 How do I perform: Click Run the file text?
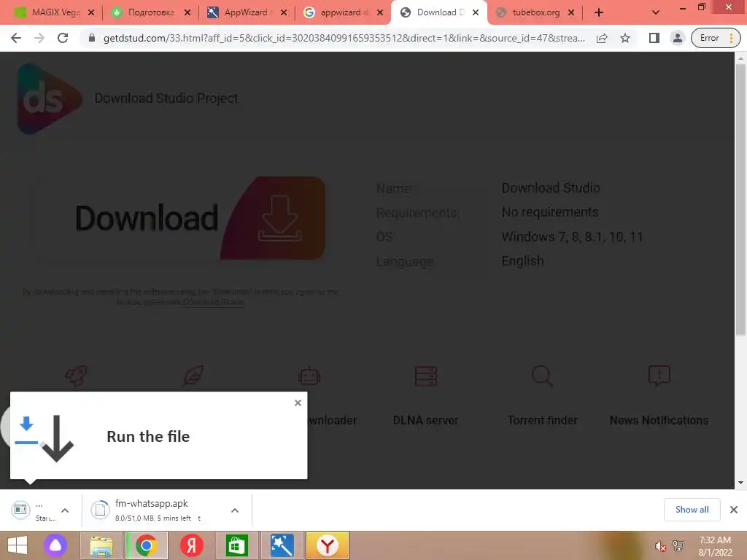(x=148, y=436)
